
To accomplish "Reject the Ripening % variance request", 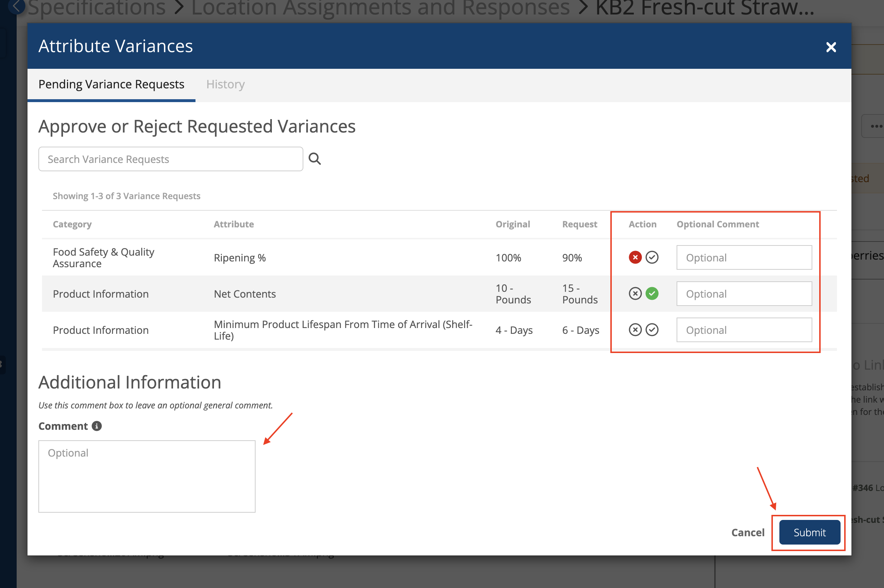I will point(635,257).
